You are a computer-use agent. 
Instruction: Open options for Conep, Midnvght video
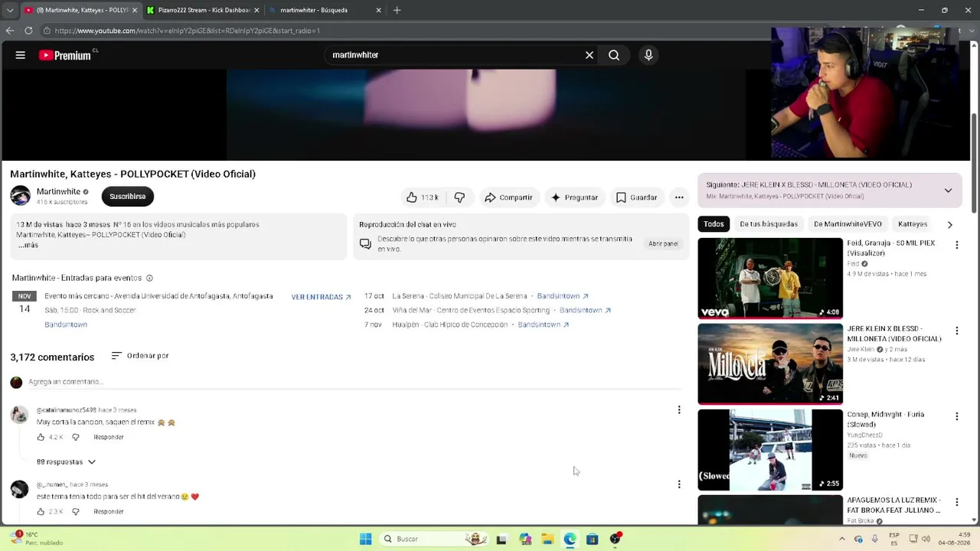(956, 416)
